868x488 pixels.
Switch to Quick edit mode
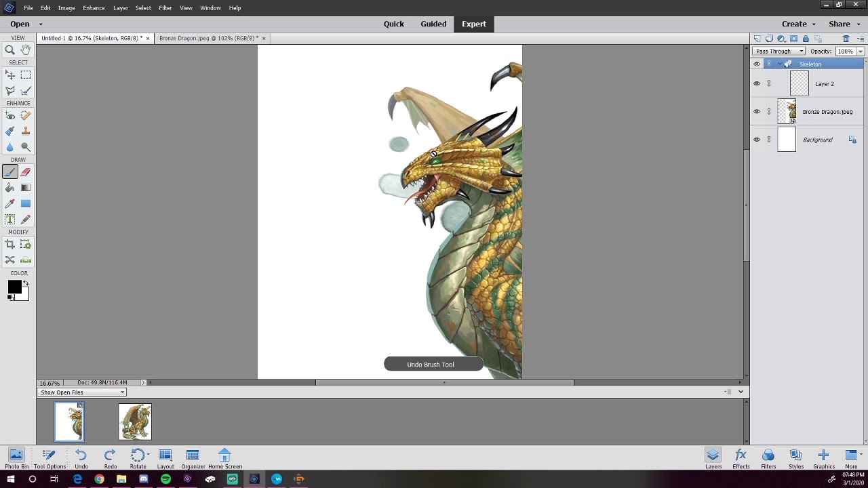point(393,24)
